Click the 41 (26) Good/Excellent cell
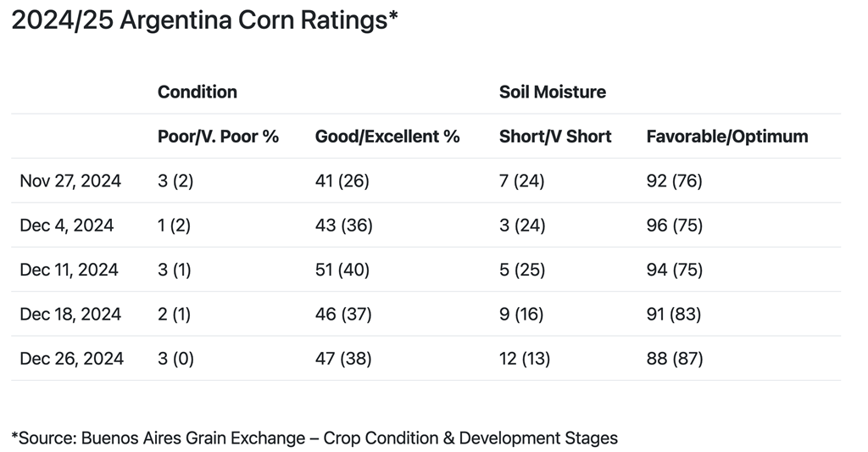This screenshot has width=868, height=452. coord(342,181)
